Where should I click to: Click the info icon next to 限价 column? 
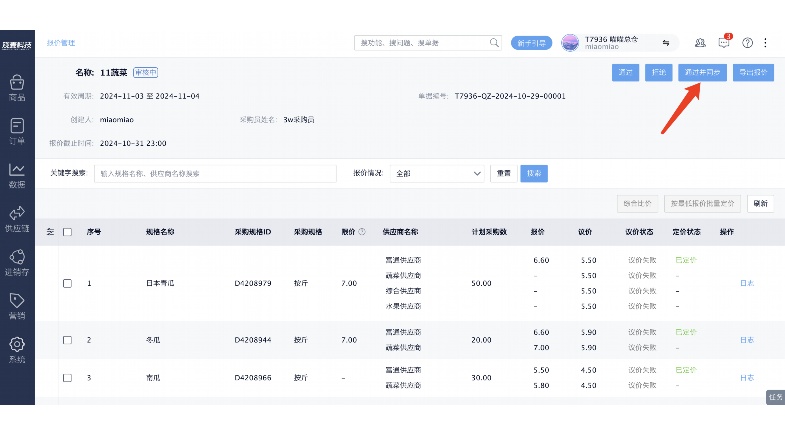[x=362, y=232]
